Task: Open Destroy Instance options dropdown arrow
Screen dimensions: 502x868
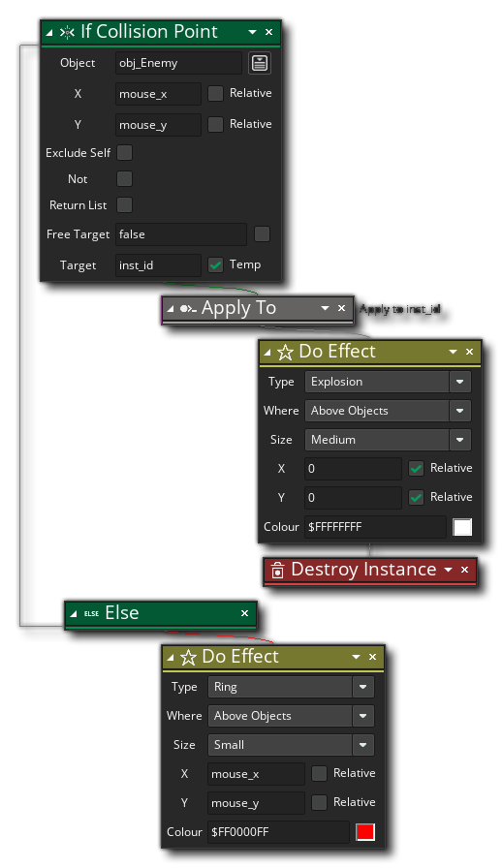Action: tap(448, 570)
